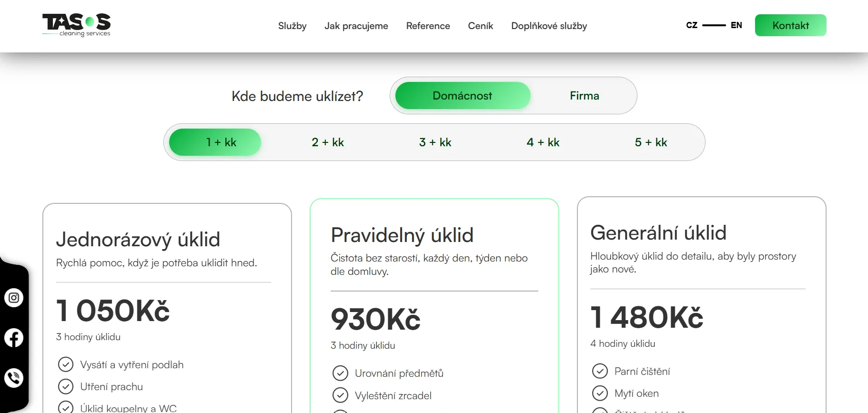Click the TASOS cleaning services logo
The width and height of the screenshot is (868, 413).
point(77,25)
